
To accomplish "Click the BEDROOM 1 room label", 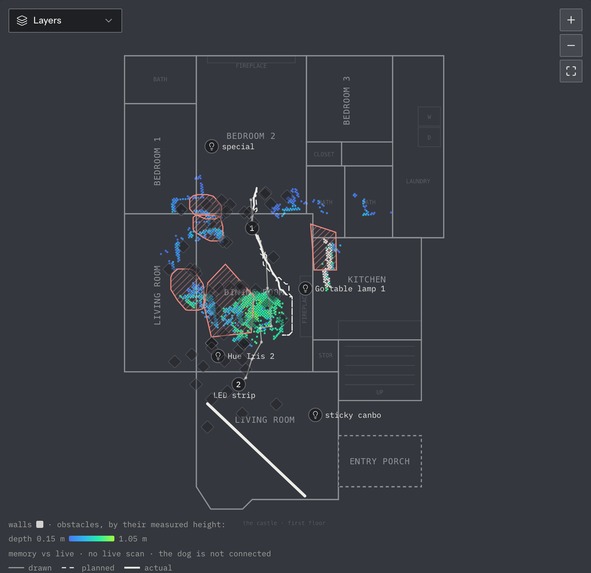I will [157, 161].
